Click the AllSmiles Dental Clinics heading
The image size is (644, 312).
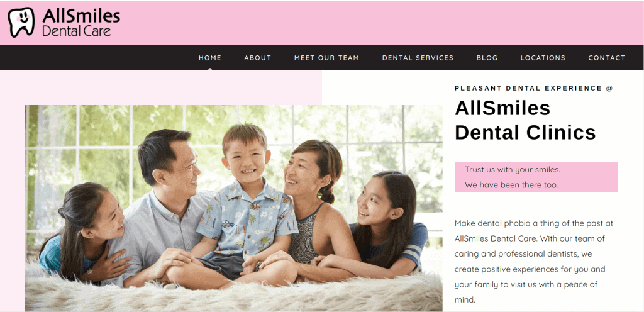pos(525,120)
